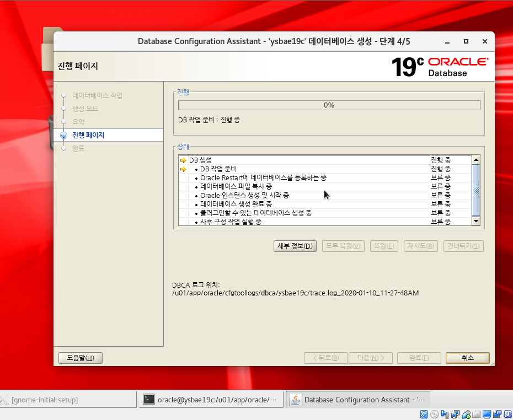Switch to the oracle@ysbae19c terminal taskbar item
Screen dimensions: 513x420
click(x=211, y=400)
